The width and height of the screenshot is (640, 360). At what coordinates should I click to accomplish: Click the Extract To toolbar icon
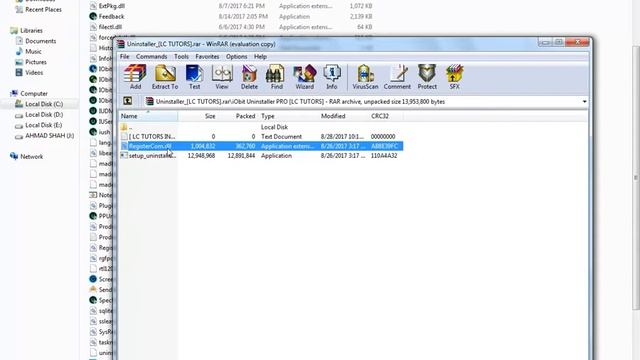[x=165, y=77]
